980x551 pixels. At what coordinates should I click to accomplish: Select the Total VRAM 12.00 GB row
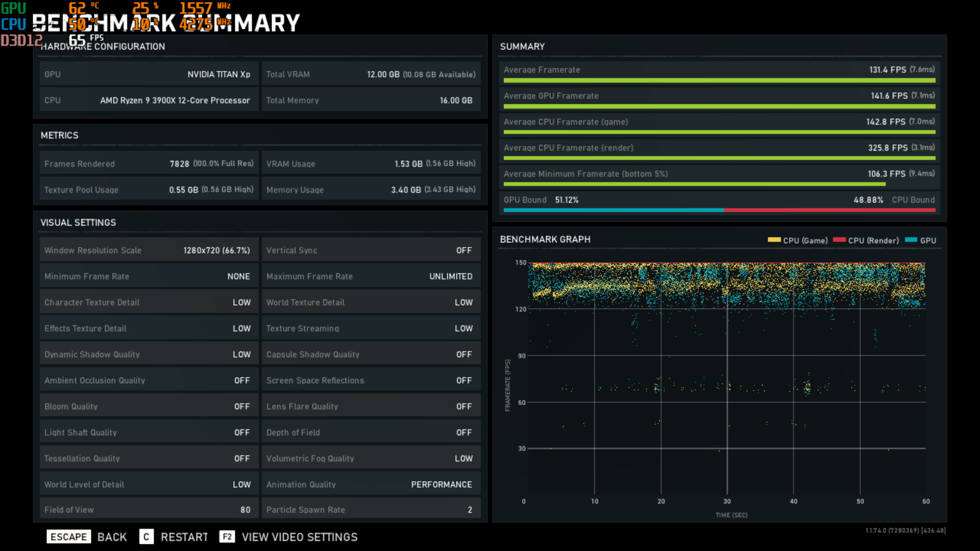(371, 74)
